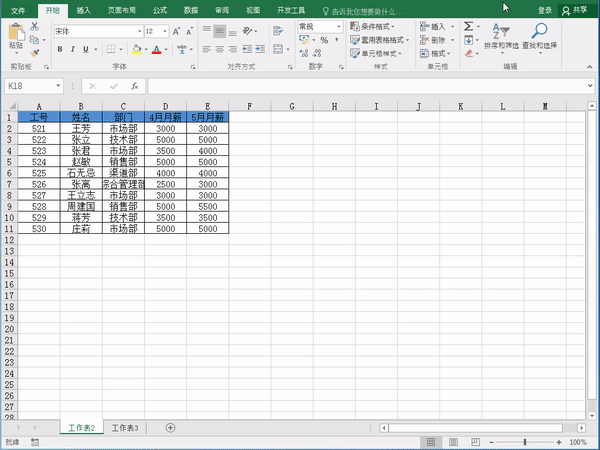Open the 插入 ribbon tab
The width and height of the screenshot is (600, 450).
(x=83, y=9)
